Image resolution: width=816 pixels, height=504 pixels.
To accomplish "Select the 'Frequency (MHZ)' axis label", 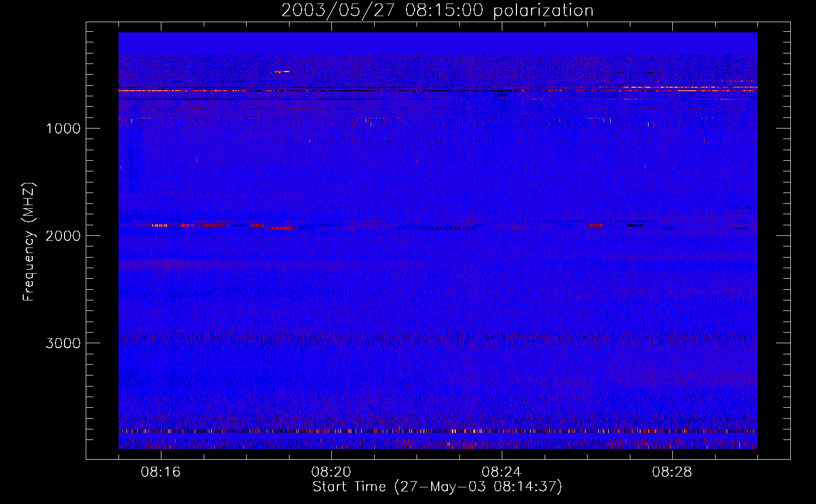I will (x=29, y=242).
